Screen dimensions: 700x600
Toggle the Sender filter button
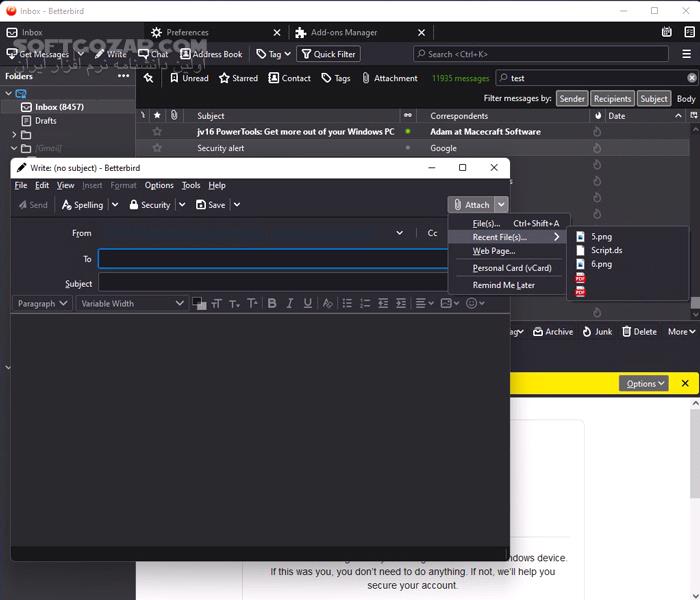572,99
